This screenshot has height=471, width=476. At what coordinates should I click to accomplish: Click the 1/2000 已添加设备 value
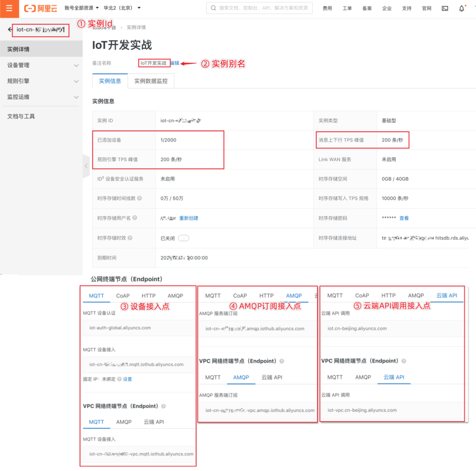168,140
